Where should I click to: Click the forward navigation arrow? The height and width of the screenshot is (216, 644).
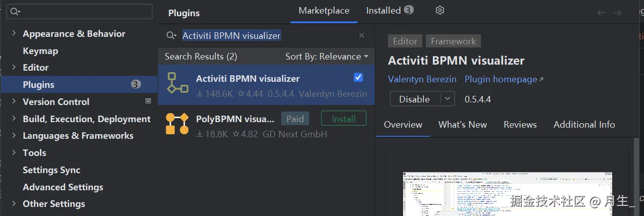617,13
